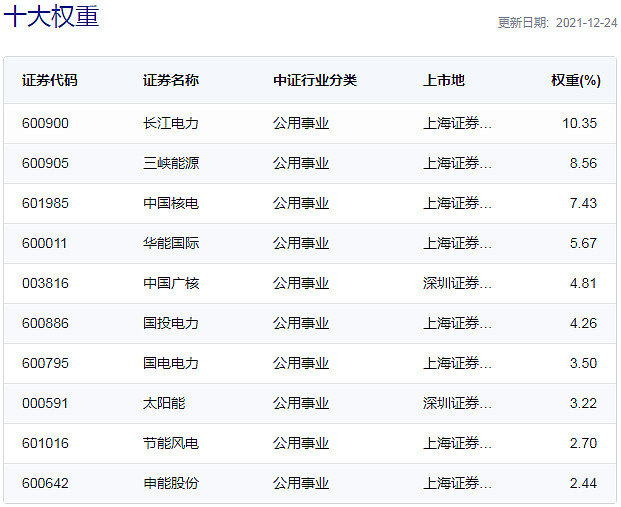Select stock name 申能股份
This screenshot has width=621, height=507.
tap(171, 483)
